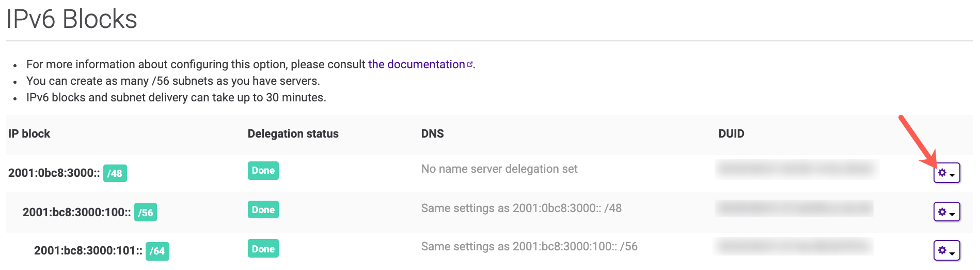Click the /56 prefix badge

pyautogui.click(x=145, y=213)
